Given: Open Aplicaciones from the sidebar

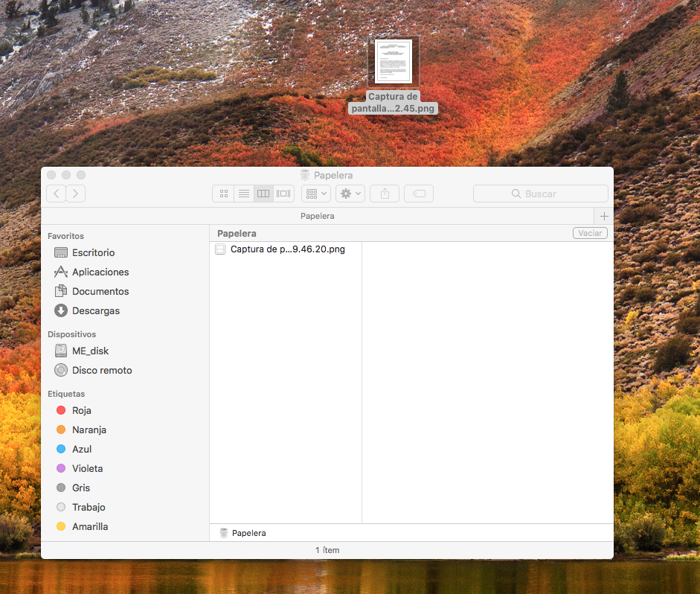Looking at the screenshot, I should (100, 272).
